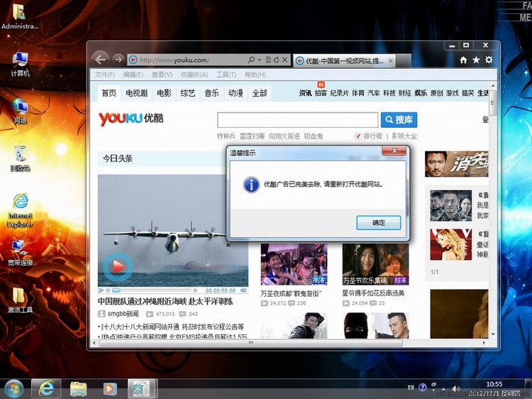Expand the address bar autocomplete dropdown arrow
Viewport: 532px width, 399px height.
[260, 60]
